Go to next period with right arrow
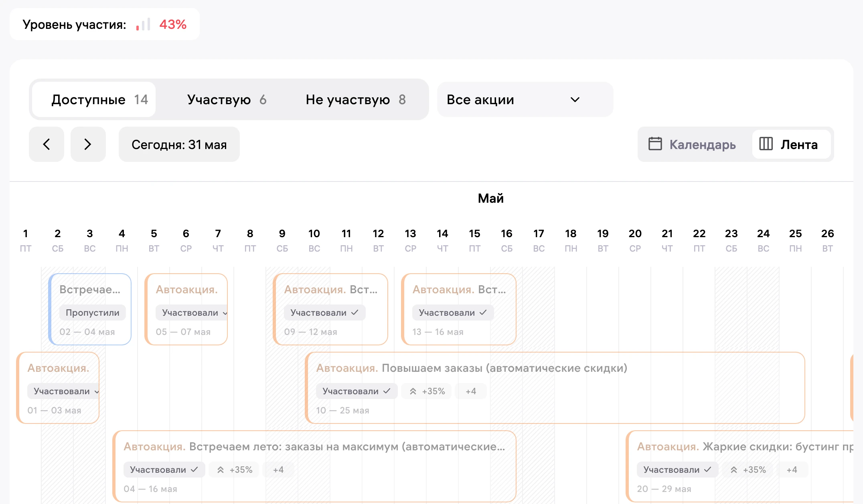This screenshot has width=863, height=504. [x=88, y=144]
